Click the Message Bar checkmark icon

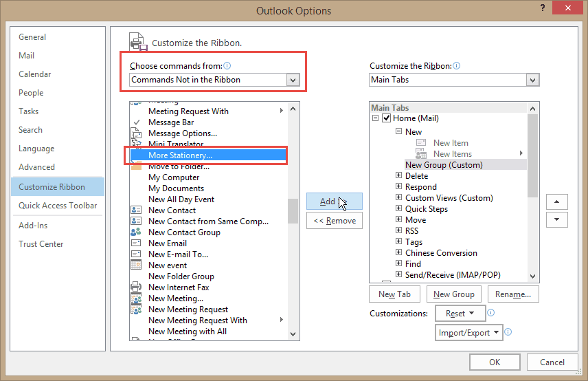tap(137, 122)
